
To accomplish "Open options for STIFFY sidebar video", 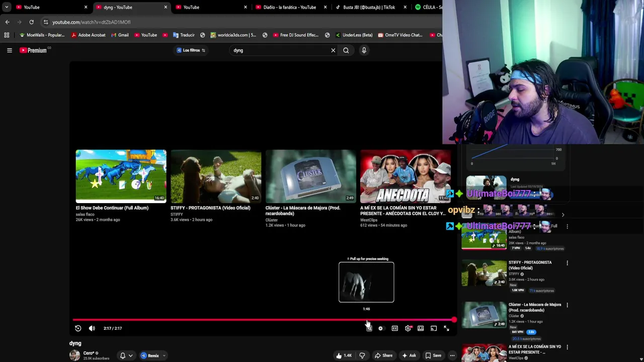I will (567, 263).
